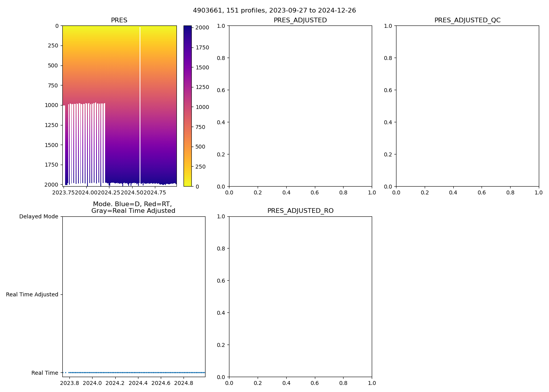Image resolution: width=549 pixels, height=392 pixels.
Task: Click the 1000 depth tick on PRES y-axis
Action: [51, 105]
